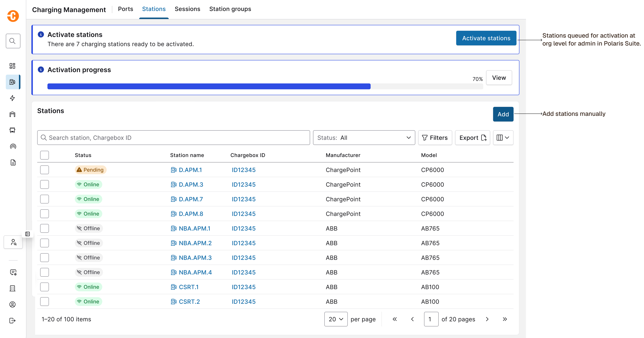644x338 pixels.
Task: Click the activation progress bar
Action: 265,86
